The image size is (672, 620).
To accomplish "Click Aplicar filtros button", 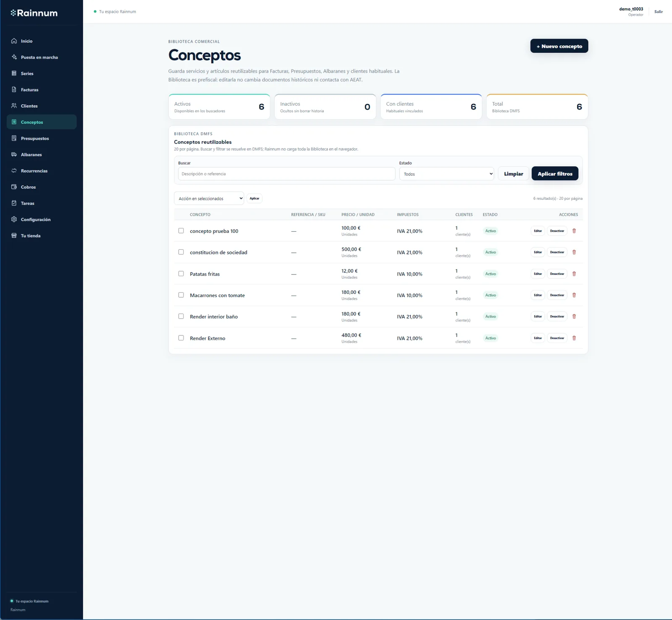I will point(555,174).
